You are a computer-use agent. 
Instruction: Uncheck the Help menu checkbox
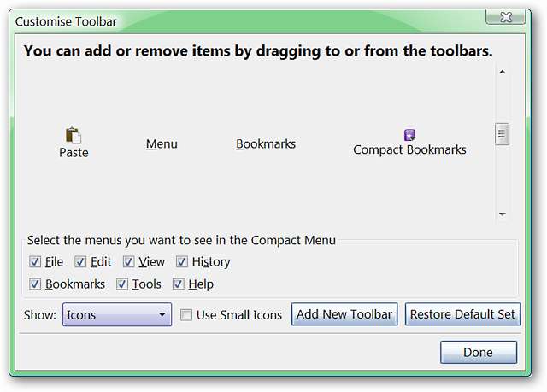pyautogui.click(x=179, y=284)
